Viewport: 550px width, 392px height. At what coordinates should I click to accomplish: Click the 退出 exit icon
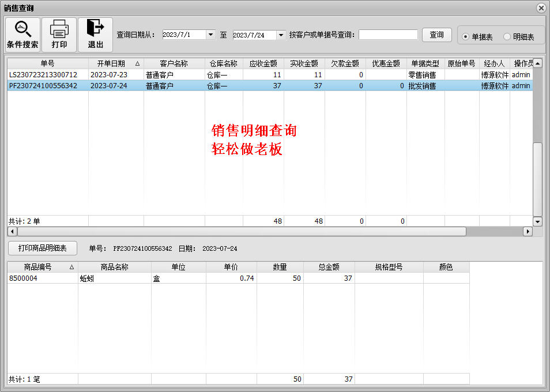point(95,30)
